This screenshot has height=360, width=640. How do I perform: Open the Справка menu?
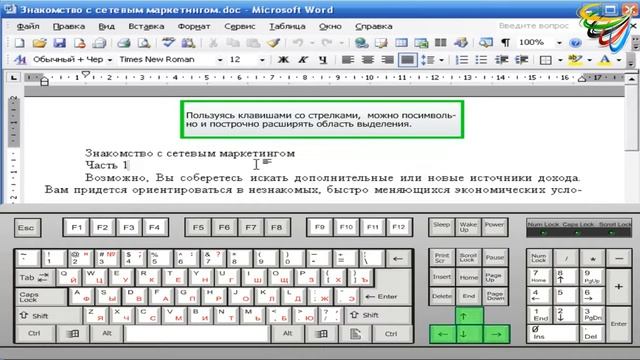(373, 26)
